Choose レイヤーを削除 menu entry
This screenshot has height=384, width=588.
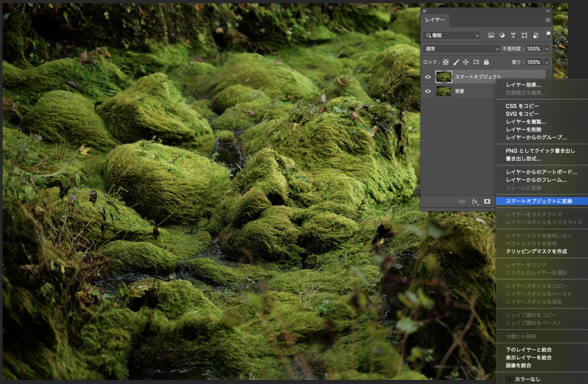524,129
